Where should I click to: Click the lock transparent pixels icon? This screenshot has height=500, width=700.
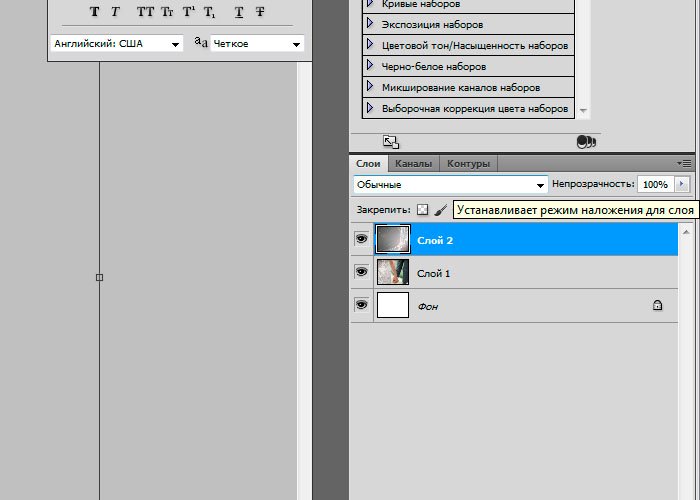tap(422, 210)
